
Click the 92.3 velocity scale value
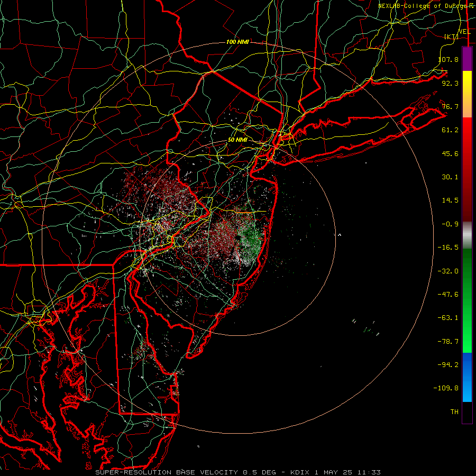[450, 83]
